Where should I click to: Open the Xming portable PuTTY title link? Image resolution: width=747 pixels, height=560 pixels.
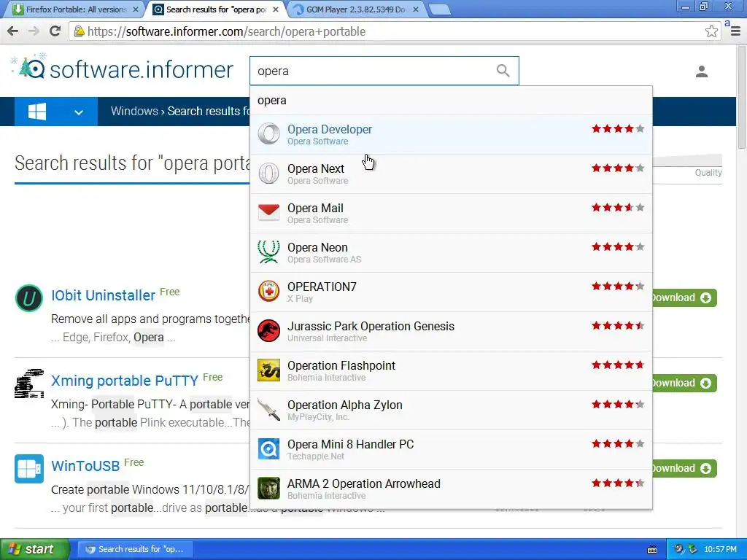click(x=125, y=381)
